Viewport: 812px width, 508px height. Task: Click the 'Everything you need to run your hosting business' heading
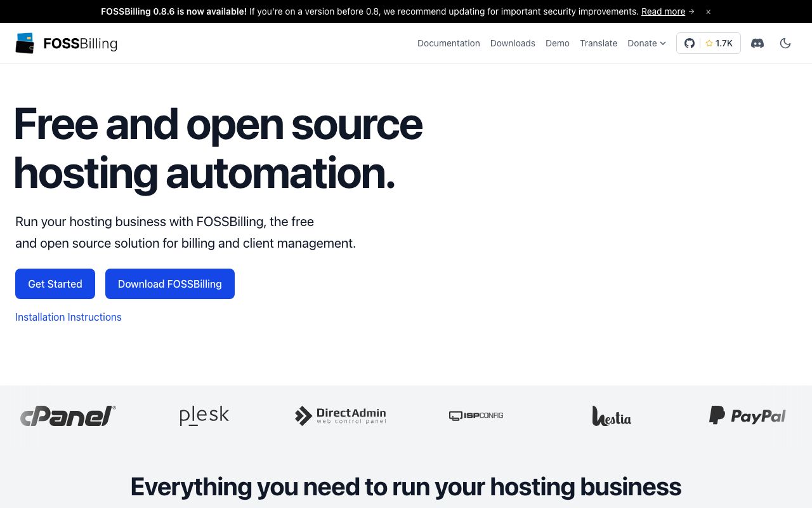tap(406, 487)
